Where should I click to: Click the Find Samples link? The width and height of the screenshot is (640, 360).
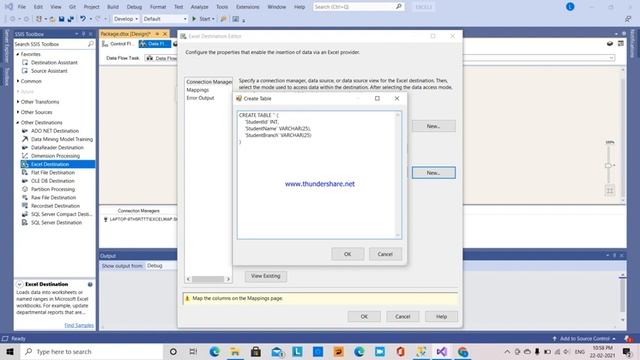click(79, 325)
